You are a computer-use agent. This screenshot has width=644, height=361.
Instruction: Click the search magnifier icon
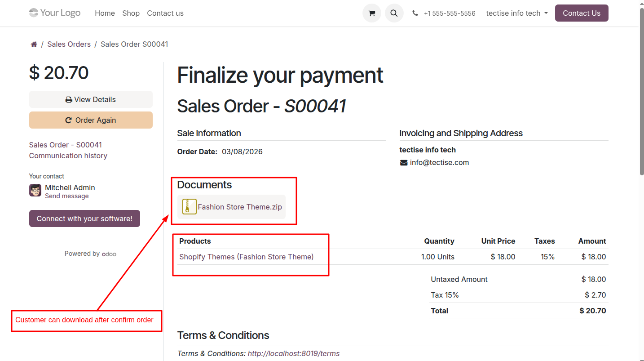(394, 13)
